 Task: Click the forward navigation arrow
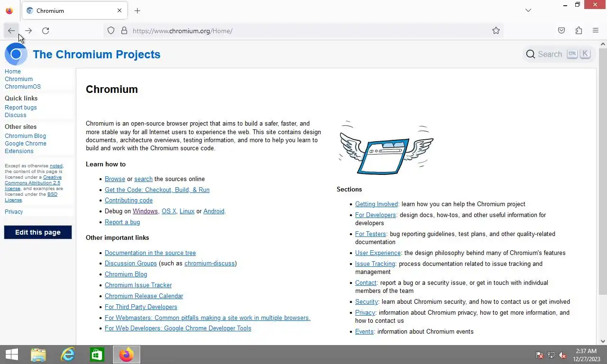click(x=28, y=31)
